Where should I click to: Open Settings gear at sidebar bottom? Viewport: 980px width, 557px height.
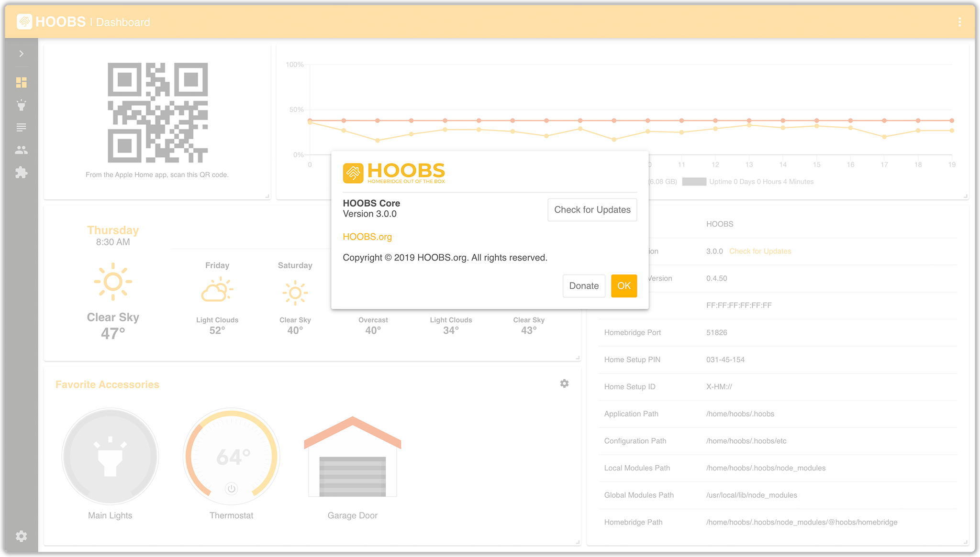(21, 536)
